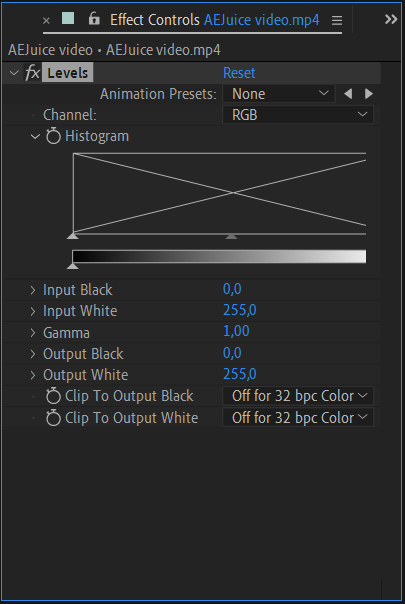Open the Effect Controls panel menu icon
This screenshot has width=405, height=604.
pyautogui.click(x=337, y=20)
